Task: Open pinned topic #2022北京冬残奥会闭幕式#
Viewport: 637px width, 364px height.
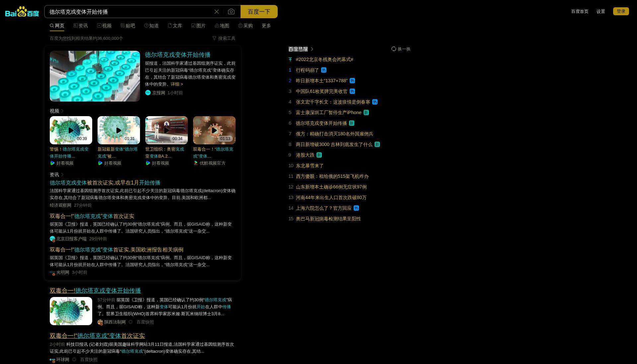Action: pos(324,59)
